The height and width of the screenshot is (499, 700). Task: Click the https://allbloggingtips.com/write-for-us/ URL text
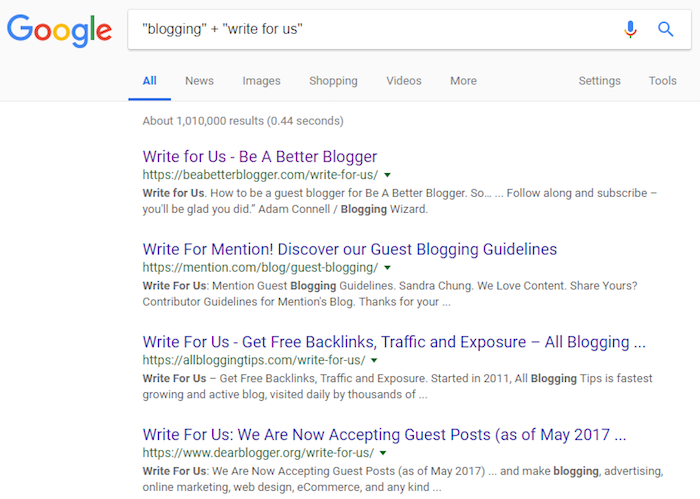[254, 360]
